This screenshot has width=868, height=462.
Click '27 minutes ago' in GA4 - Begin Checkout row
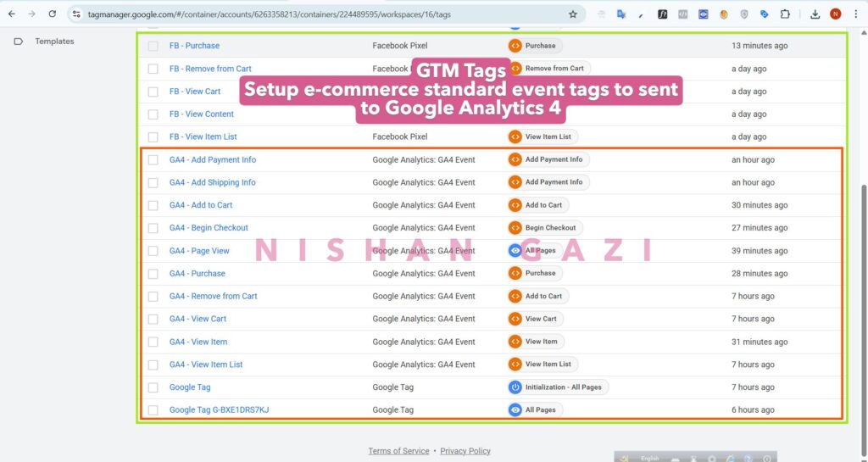pos(759,228)
